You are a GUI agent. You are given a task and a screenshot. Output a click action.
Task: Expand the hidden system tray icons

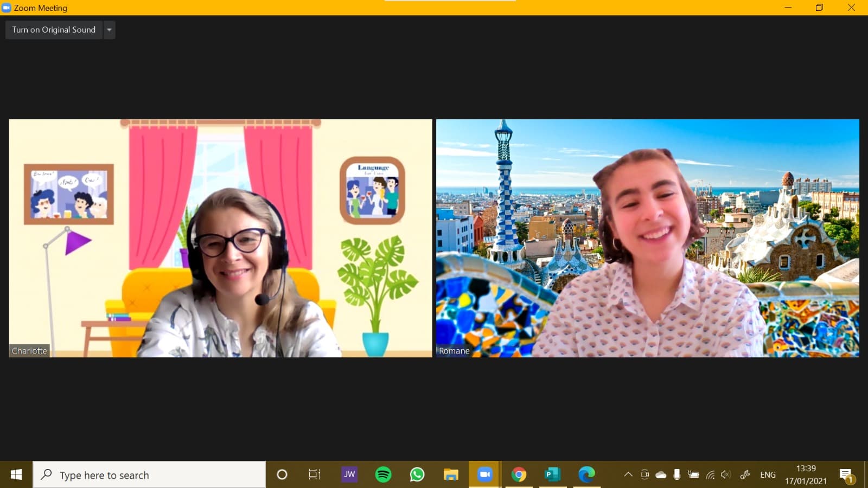(x=628, y=474)
